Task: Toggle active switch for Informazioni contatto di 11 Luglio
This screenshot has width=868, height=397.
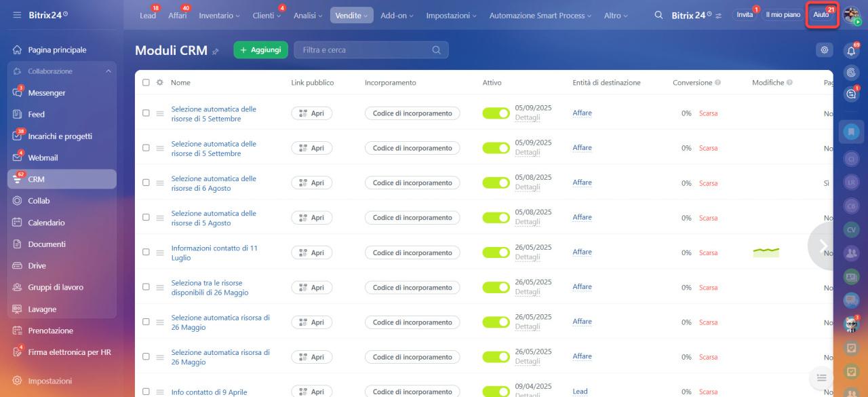Action: [x=496, y=252]
